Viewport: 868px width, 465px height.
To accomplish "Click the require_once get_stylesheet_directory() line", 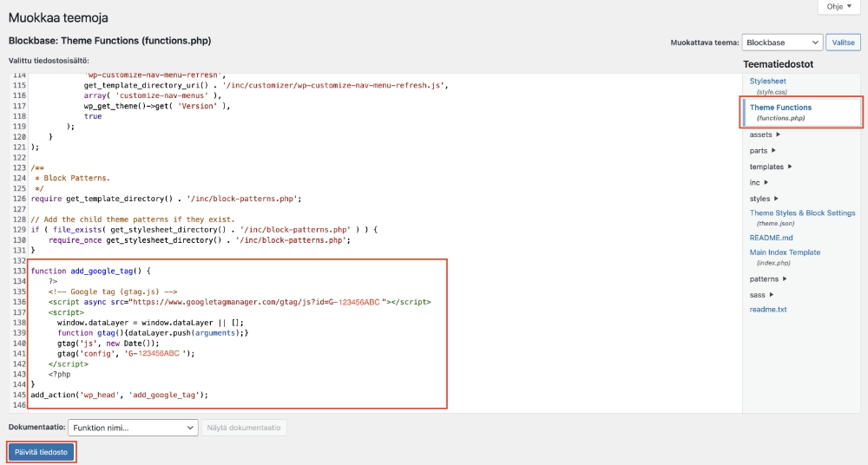I will click(x=200, y=240).
